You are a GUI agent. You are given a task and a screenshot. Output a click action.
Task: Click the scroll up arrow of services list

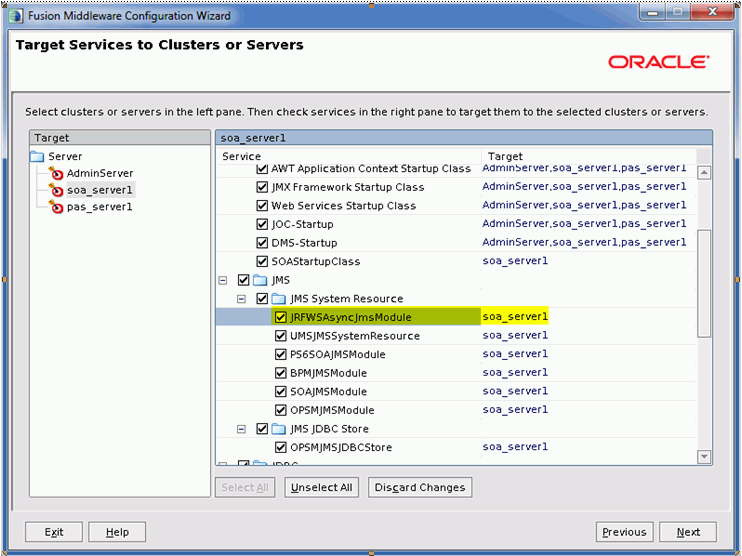pos(704,173)
